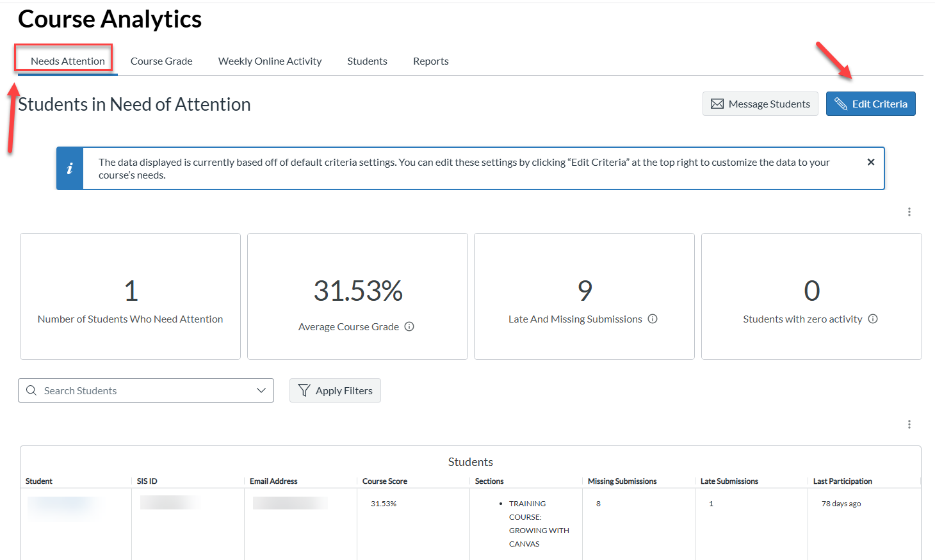Click the Course Analytics page title
The width and height of the screenshot is (935, 560).
[110, 19]
